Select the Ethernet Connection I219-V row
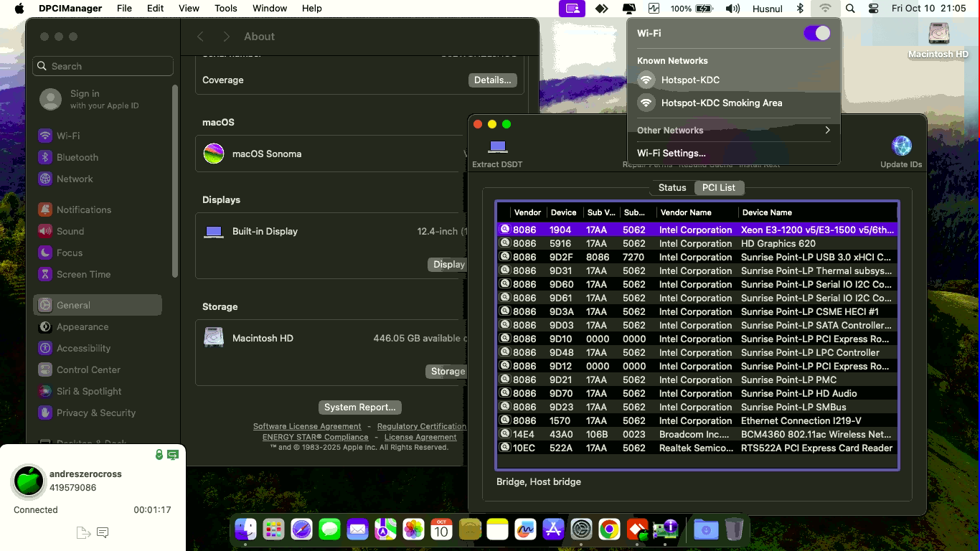The image size is (980, 551). (x=697, y=420)
